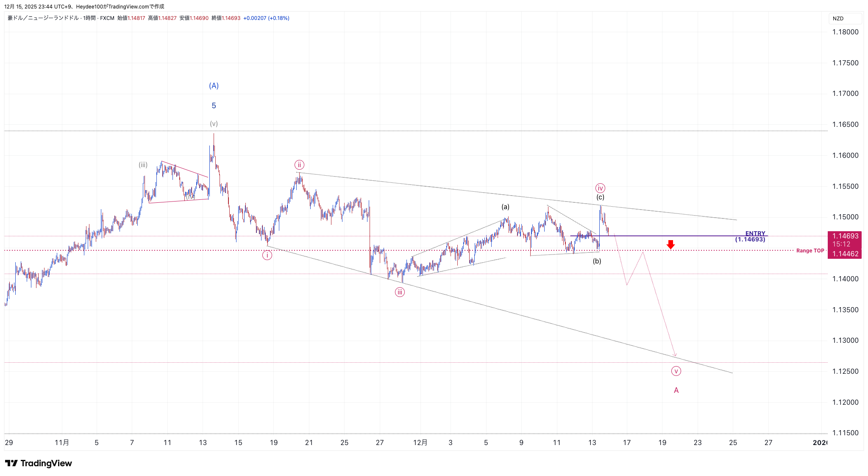Click the 1.18000 price axis label
This screenshot has width=868, height=476.
[x=845, y=32]
